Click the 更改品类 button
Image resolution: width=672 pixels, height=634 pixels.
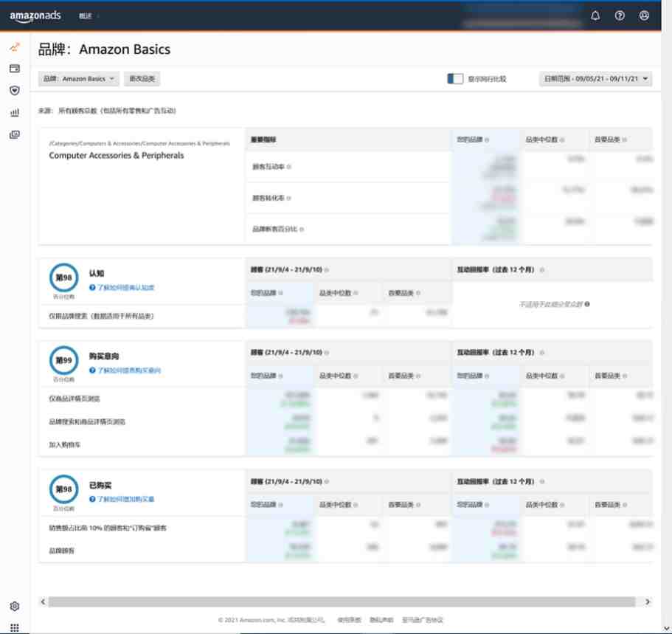tap(142, 79)
